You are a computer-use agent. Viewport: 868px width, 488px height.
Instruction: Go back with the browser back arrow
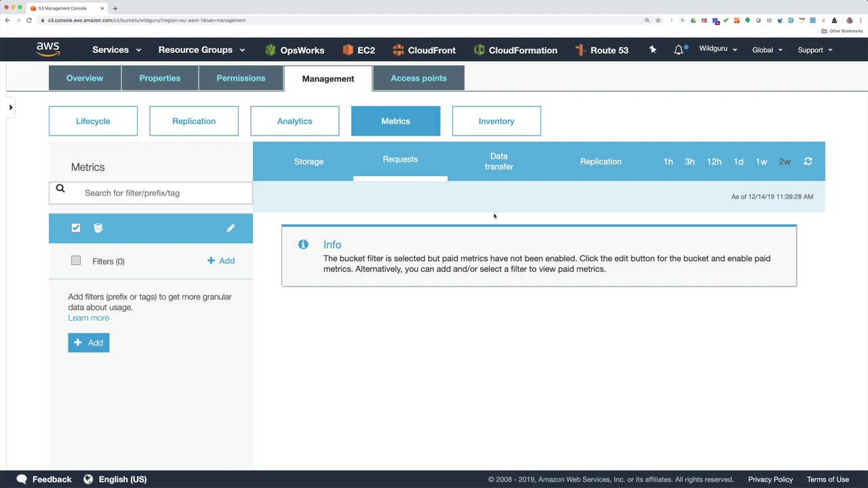[7, 20]
